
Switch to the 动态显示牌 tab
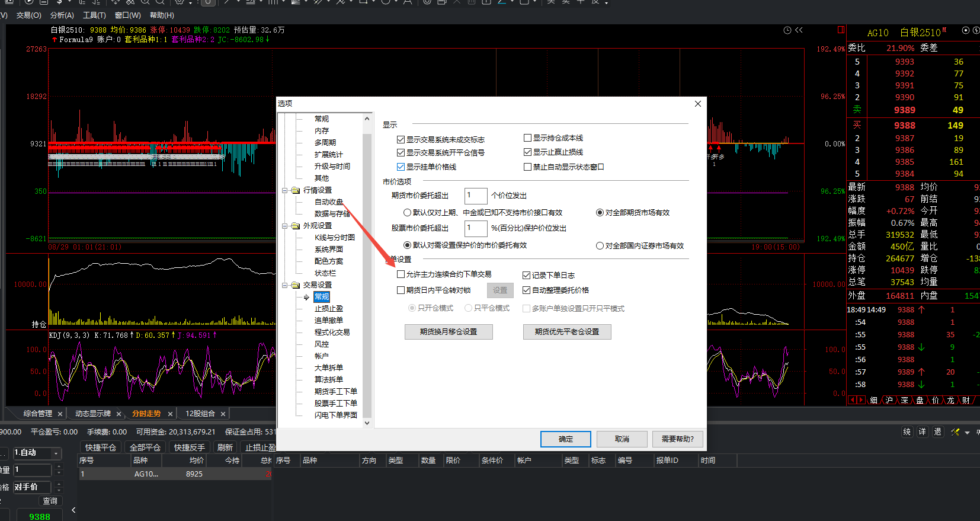pyautogui.click(x=92, y=414)
